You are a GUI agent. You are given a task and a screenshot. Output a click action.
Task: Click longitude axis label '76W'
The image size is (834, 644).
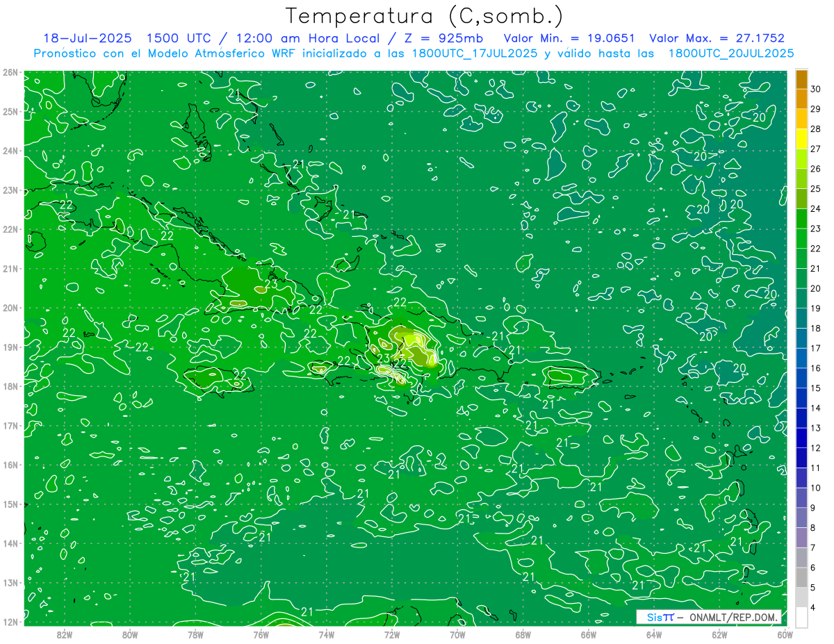pos(261,634)
